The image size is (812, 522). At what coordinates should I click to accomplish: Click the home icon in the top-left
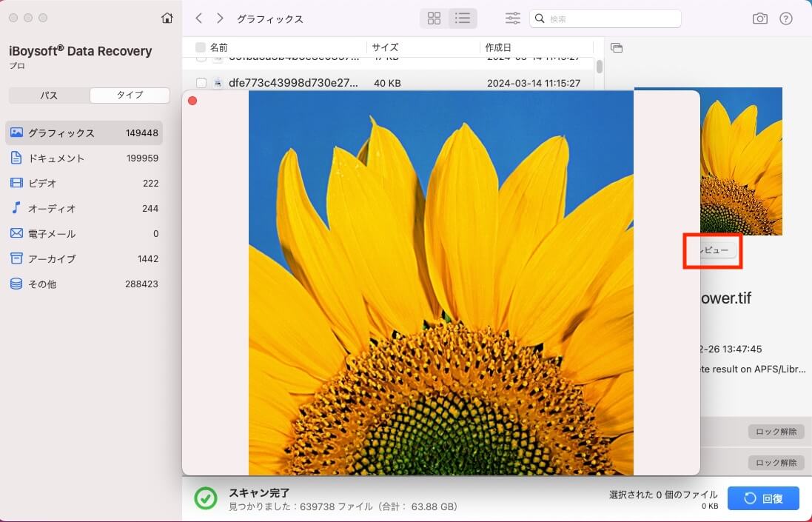(167, 16)
